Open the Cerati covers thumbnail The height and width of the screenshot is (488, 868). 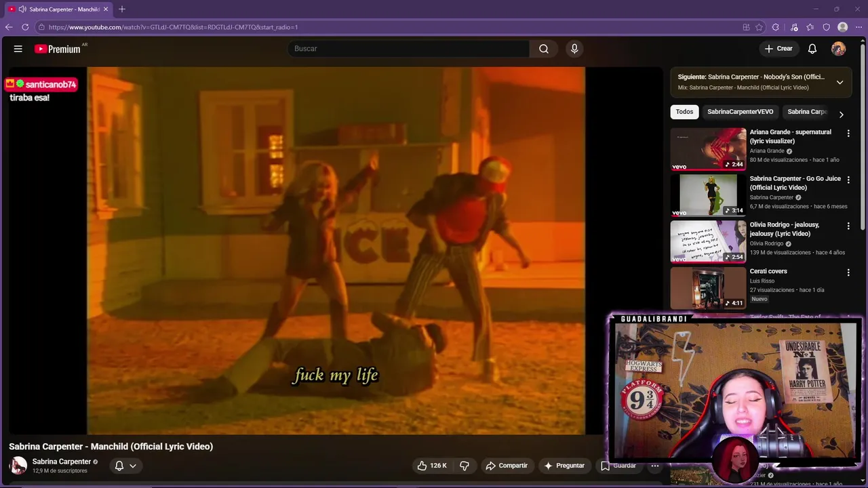coord(708,288)
